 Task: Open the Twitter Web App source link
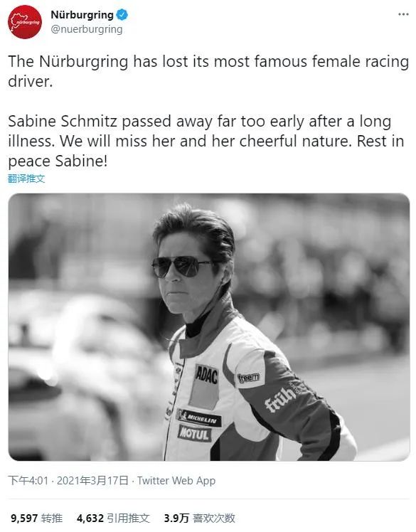[x=176, y=480]
